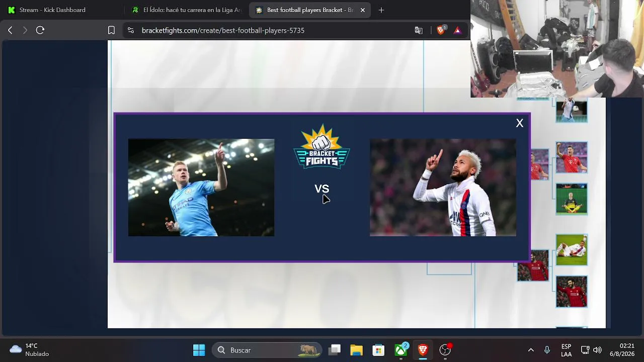Show hidden system tray icons
This screenshot has width=644, height=362.
[x=531, y=350]
